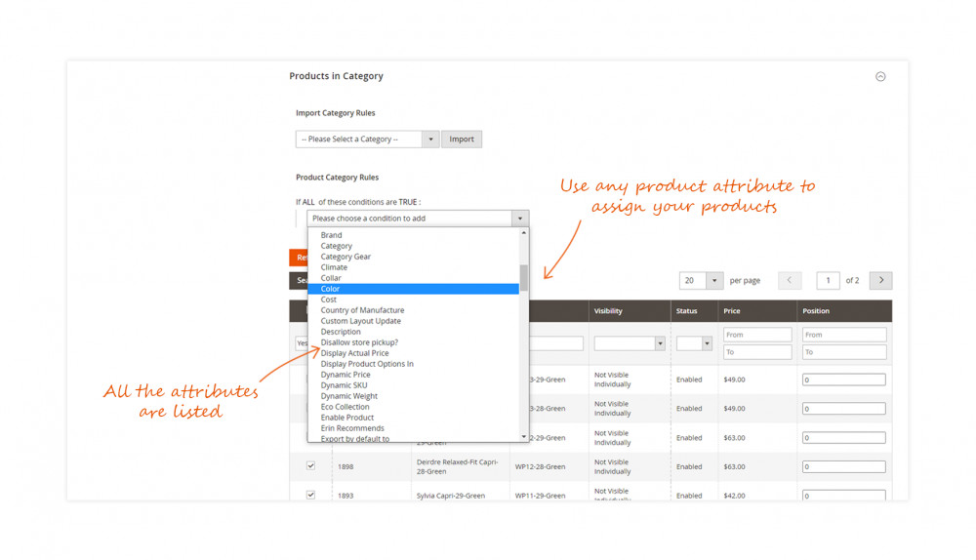Screen dimensions: 976x560
Task: Open 'Please choose a condition to add' dropdown
Action: 418,219
